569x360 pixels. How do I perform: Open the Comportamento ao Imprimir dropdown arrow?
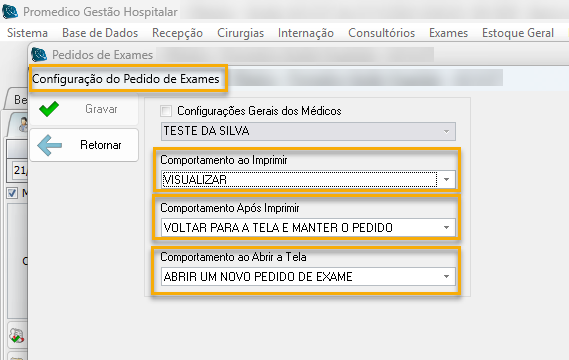[446, 180]
